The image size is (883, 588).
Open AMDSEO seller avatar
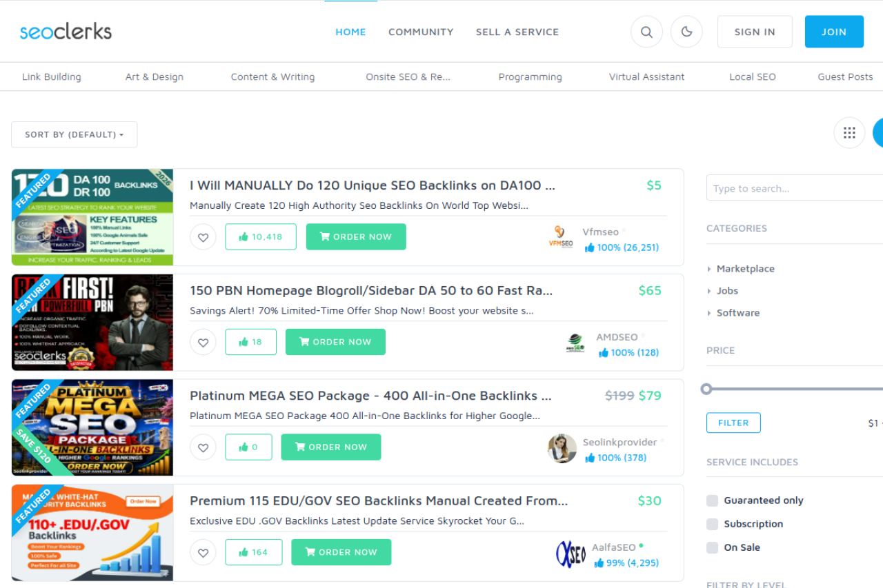pyautogui.click(x=575, y=343)
